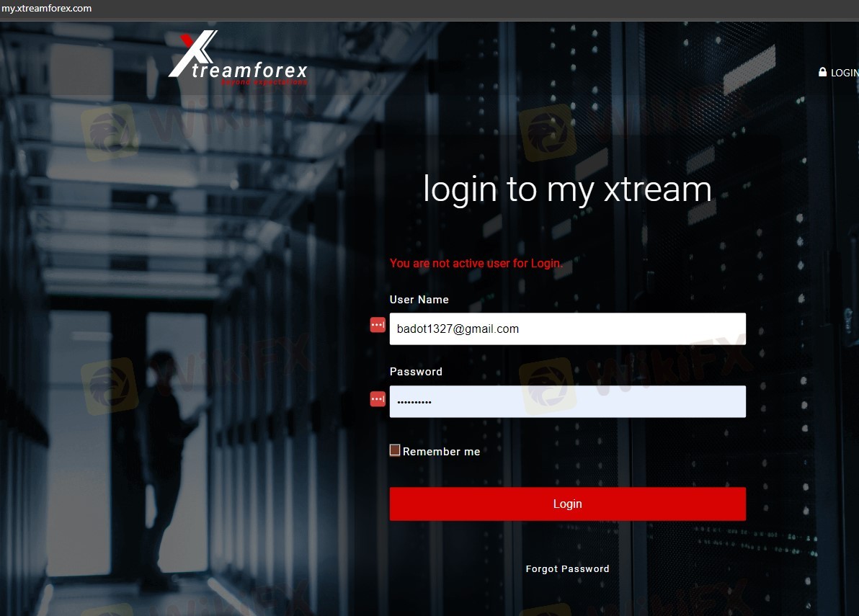This screenshot has height=616, width=859.
Task: Click the 'beyond expectations' tagline
Action: point(264,82)
